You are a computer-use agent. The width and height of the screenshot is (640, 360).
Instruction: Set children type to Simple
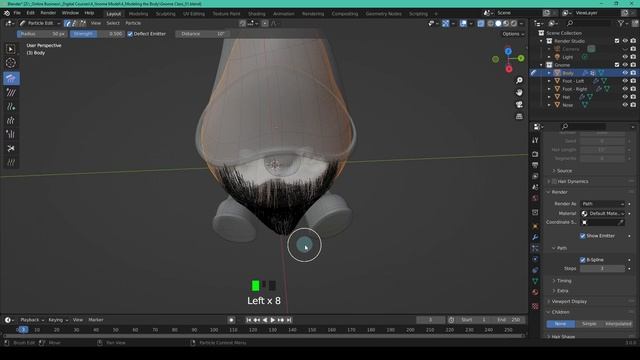click(589, 324)
